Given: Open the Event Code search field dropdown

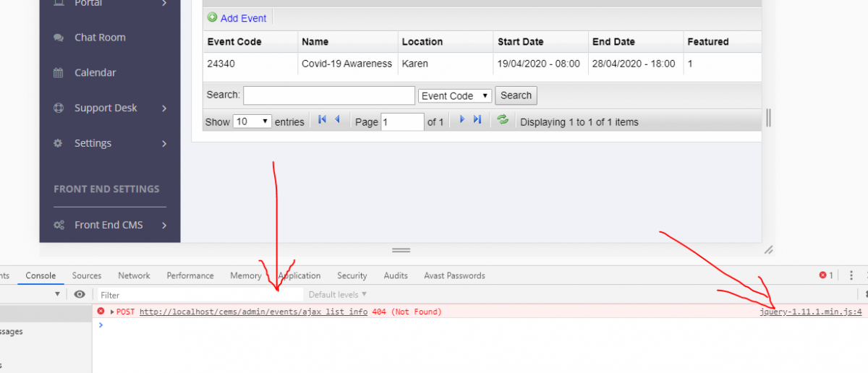Looking at the screenshot, I should click(455, 95).
